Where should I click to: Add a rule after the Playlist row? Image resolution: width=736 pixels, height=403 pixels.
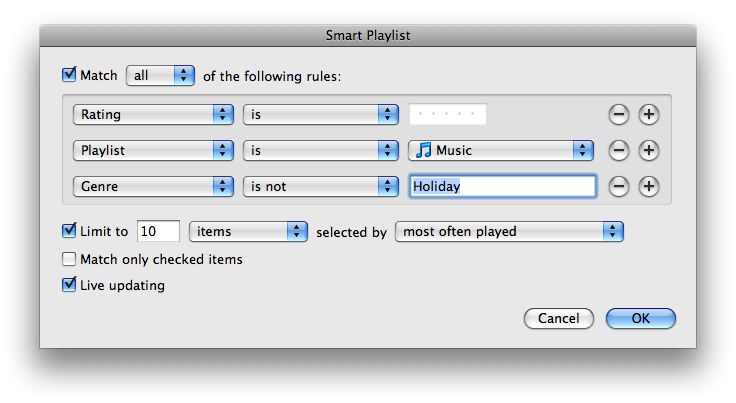click(x=649, y=151)
